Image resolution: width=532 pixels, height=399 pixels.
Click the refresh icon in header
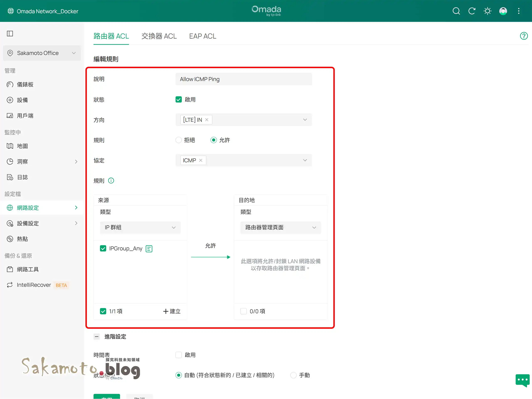pos(472,11)
